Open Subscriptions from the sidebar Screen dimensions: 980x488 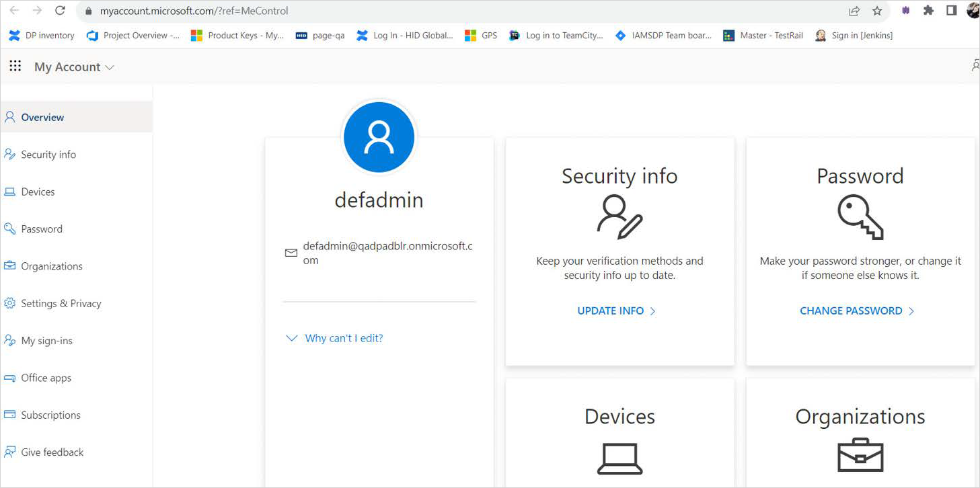coord(50,415)
